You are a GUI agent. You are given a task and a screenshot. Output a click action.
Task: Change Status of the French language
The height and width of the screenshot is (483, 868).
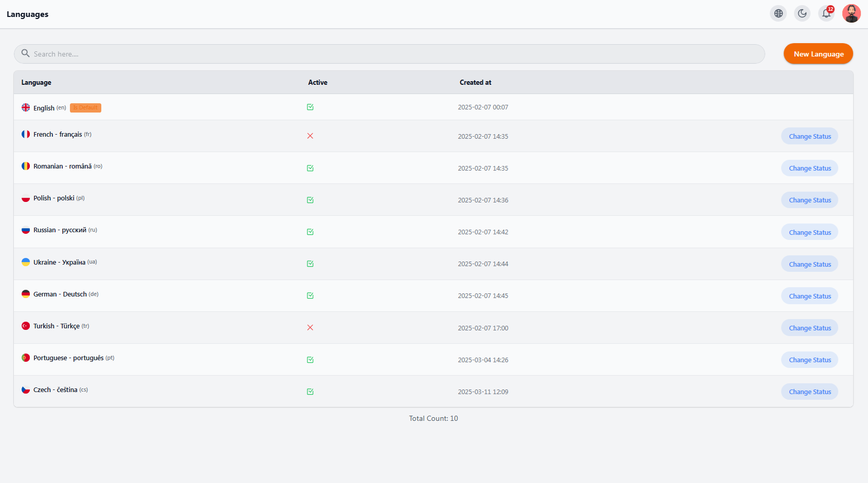(x=810, y=136)
